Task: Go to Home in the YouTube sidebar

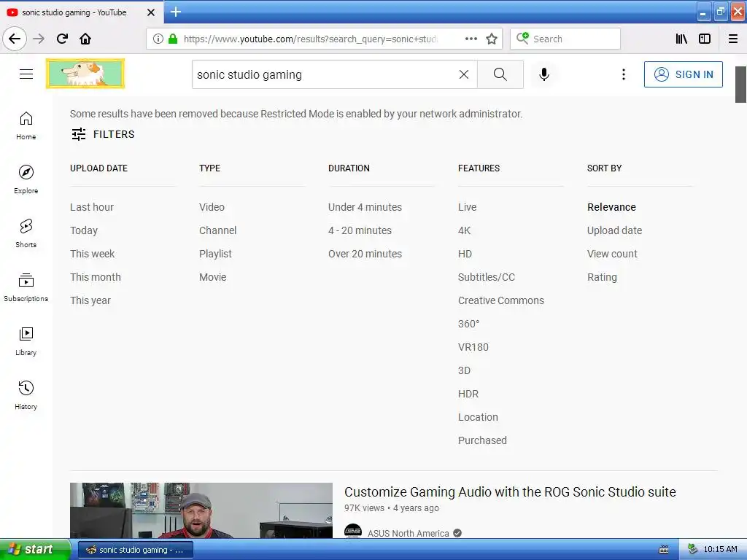Action: 26,125
